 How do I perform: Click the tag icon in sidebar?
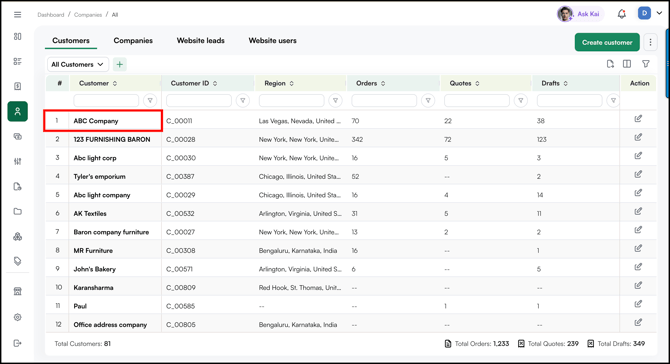click(x=18, y=261)
